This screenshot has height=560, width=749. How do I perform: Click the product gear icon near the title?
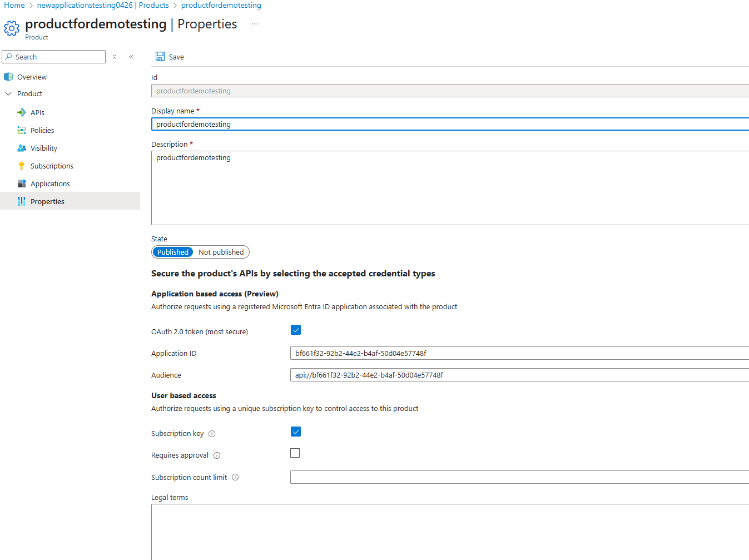[x=12, y=27]
